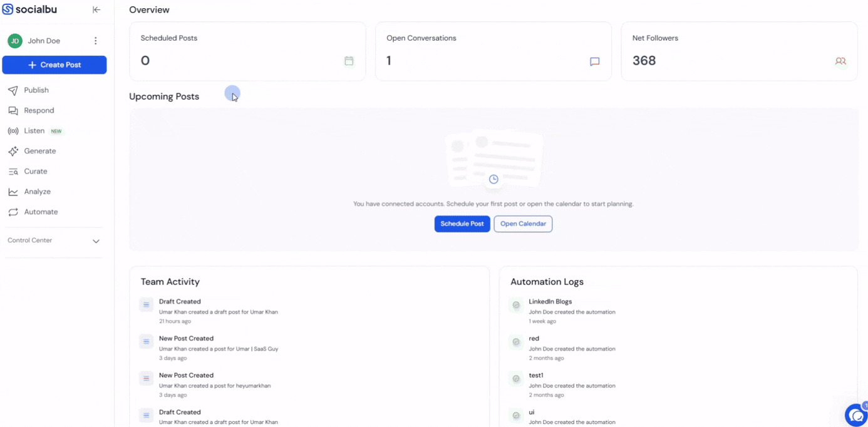
Task: Click the chat icon in Open Conversations
Action: (595, 61)
